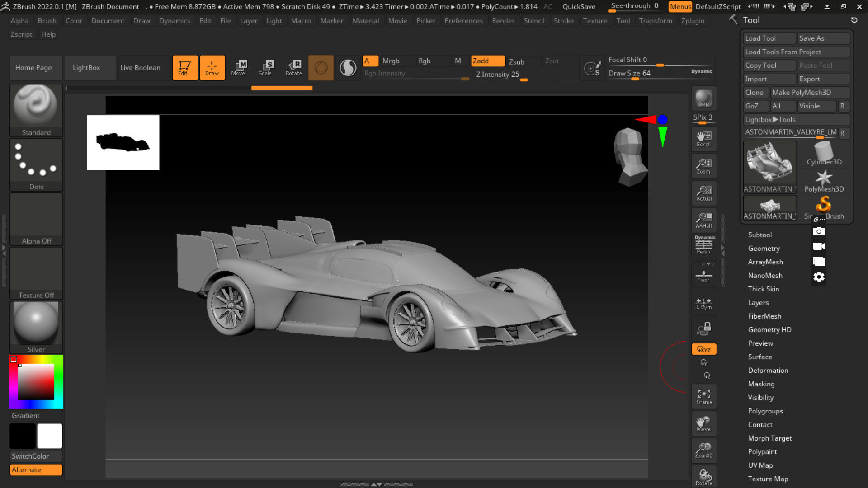Open the Brush menu
Screen dimensions: 868x488
click(47, 21)
